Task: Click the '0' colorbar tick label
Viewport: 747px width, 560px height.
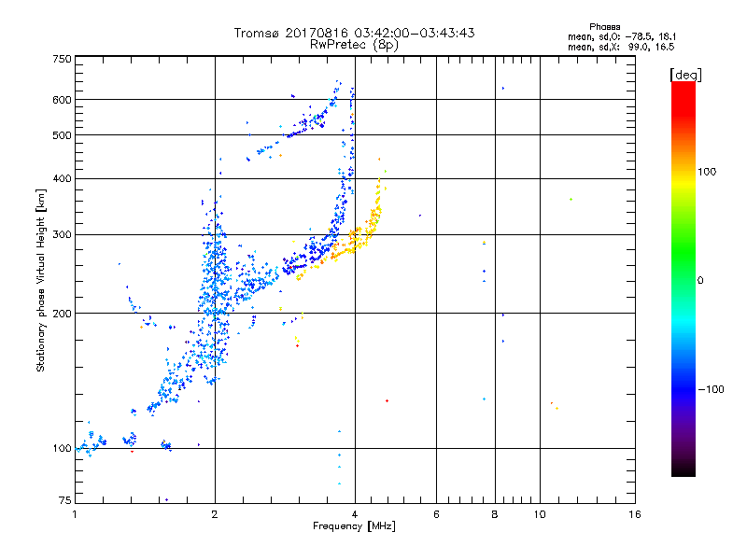Action: pyautogui.click(x=700, y=281)
